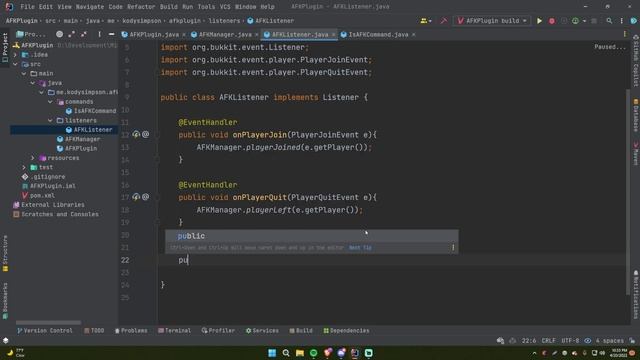The height and width of the screenshot is (360, 640).
Task: Toggle the tool window bars icon bottom-left
Action: (x=5, y=340)
